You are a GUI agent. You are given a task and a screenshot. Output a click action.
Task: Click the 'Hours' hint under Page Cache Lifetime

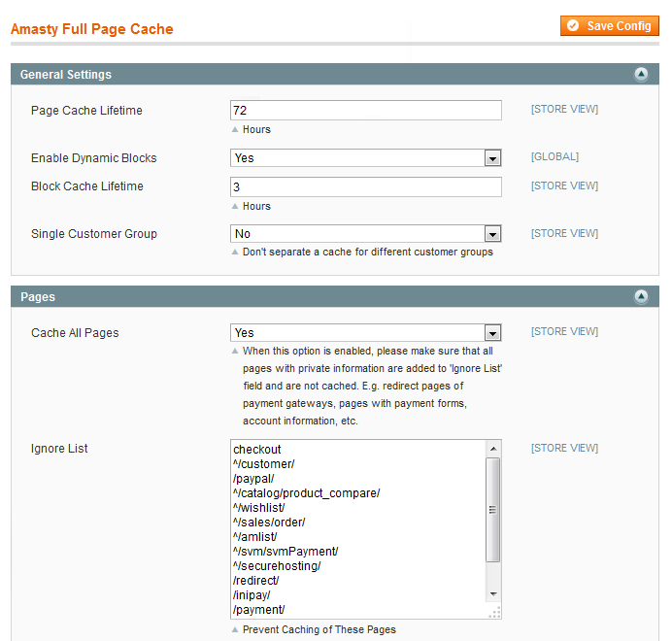[x=256, y=129]
